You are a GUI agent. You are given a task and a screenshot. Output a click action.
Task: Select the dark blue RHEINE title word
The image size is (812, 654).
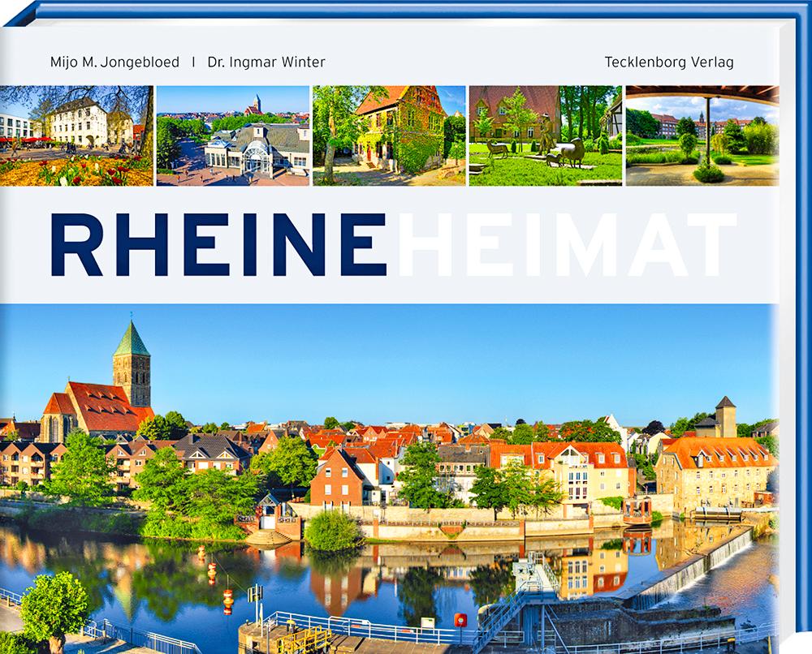coord(218,245)
